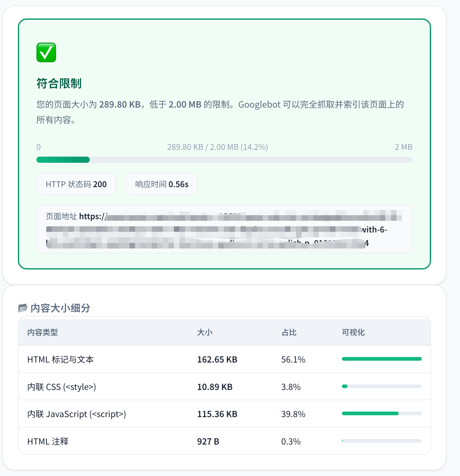Select the HTML 注释 row label
The width and height of the screenshot is (460, 476).
pos(48,441)
